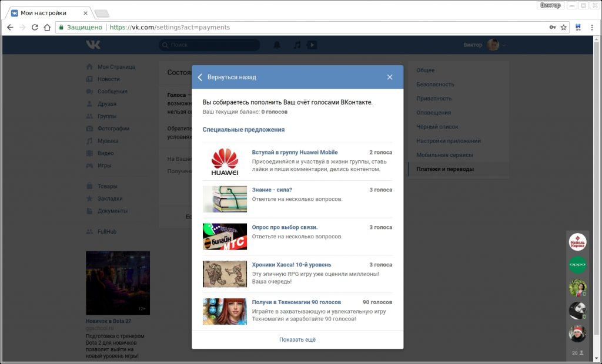Image resolution: width=602 pixels, height=364 pixels.
Task: Click the floppy disk extension icon
Action: click(578, 27)
